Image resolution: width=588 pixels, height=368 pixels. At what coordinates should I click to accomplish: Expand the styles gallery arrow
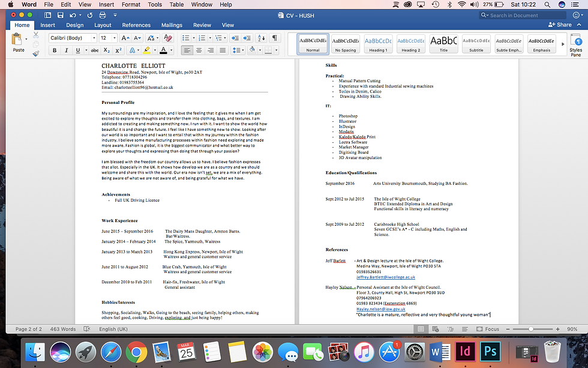coord(563,44)
